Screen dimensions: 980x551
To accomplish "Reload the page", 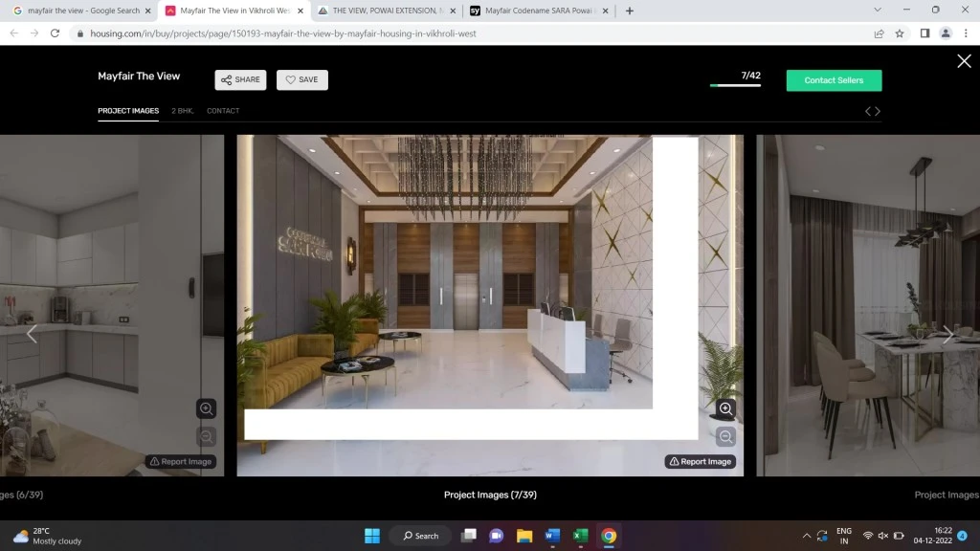I will 55,33.
